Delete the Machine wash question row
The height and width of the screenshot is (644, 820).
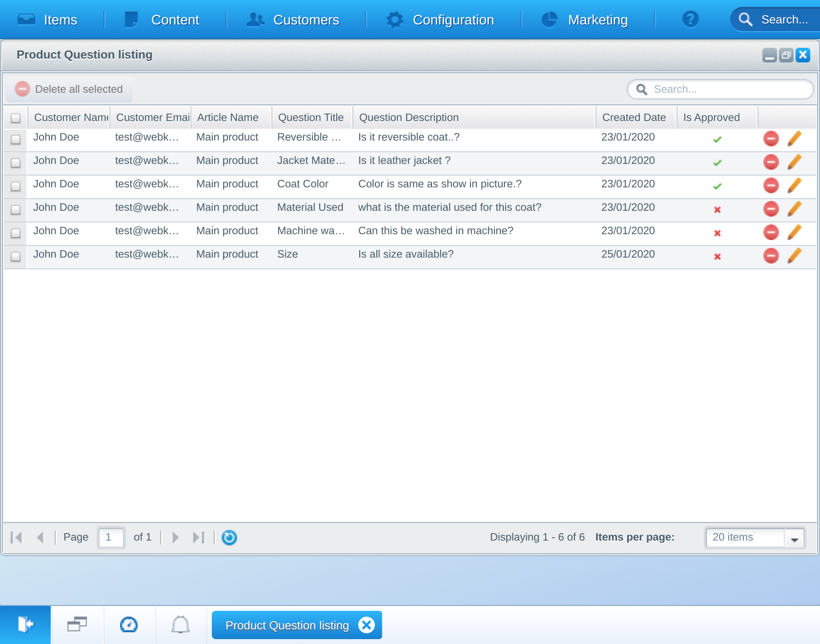771,232
